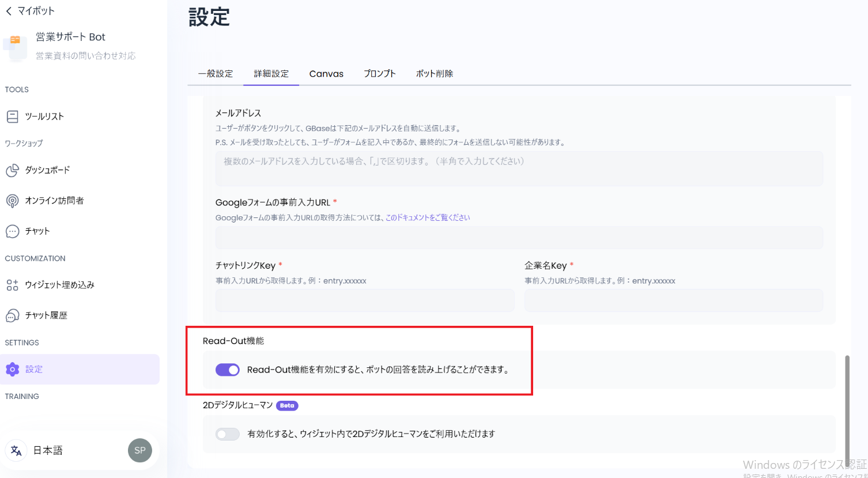Open the このドキュメントをご覧ください link
Viewport: 868px width, 478px height.
coord(428,217)
